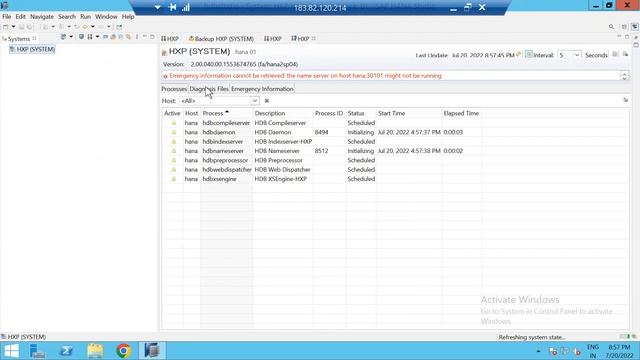
Task: Open the refresh Interval dropdown
Action: [576, 55]
